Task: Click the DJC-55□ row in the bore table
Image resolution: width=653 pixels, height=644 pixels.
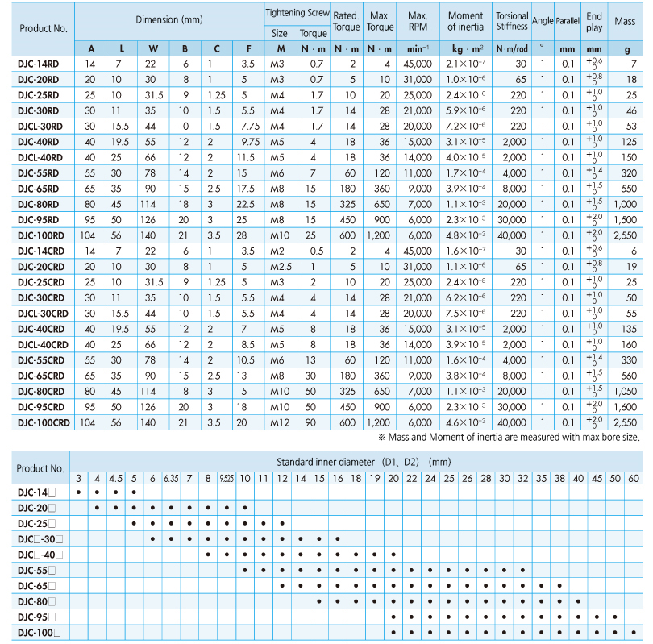Action: pos(40,570)
